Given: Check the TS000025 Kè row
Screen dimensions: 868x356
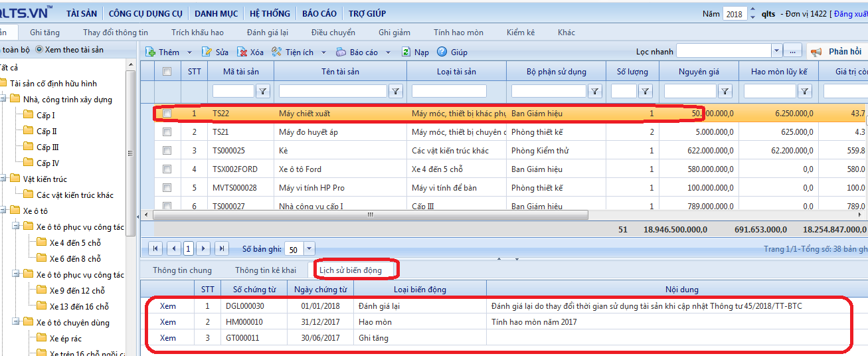Looking at the screenshot, I should click(x=167, y=151).
